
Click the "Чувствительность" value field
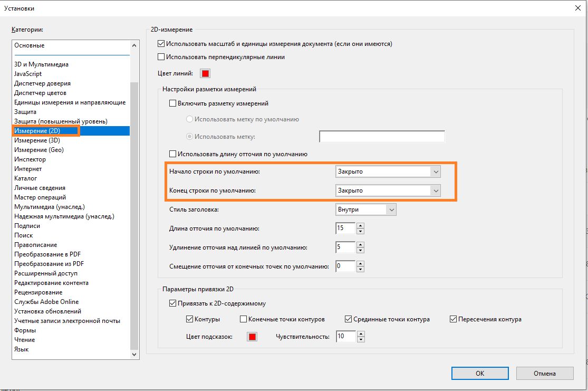click(346, 336)
